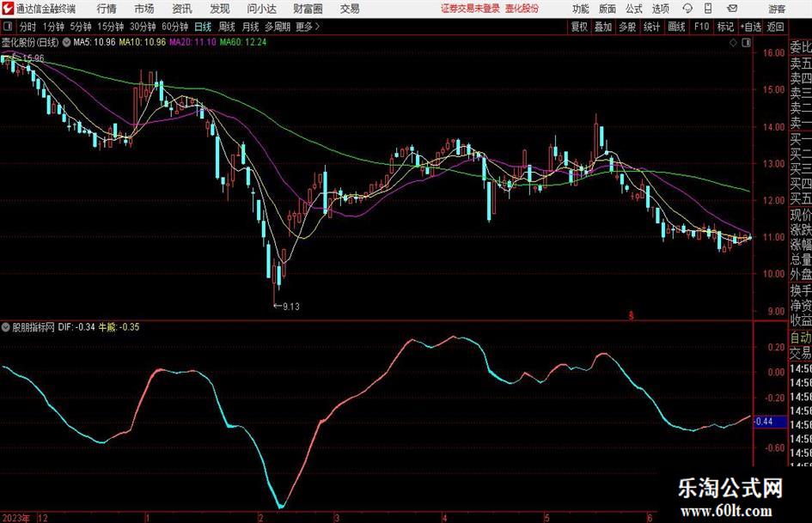
Task: Switch to the 分时 chart tab
Action: [27, 27]
